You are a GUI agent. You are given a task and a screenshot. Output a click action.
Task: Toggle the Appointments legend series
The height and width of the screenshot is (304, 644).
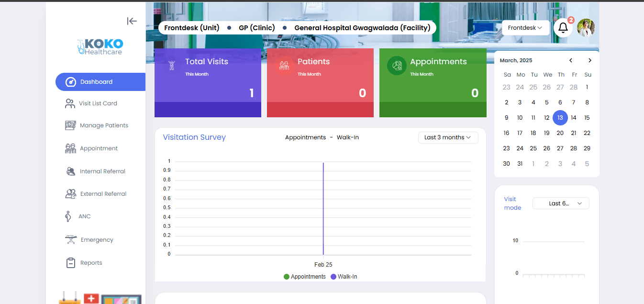305,277
